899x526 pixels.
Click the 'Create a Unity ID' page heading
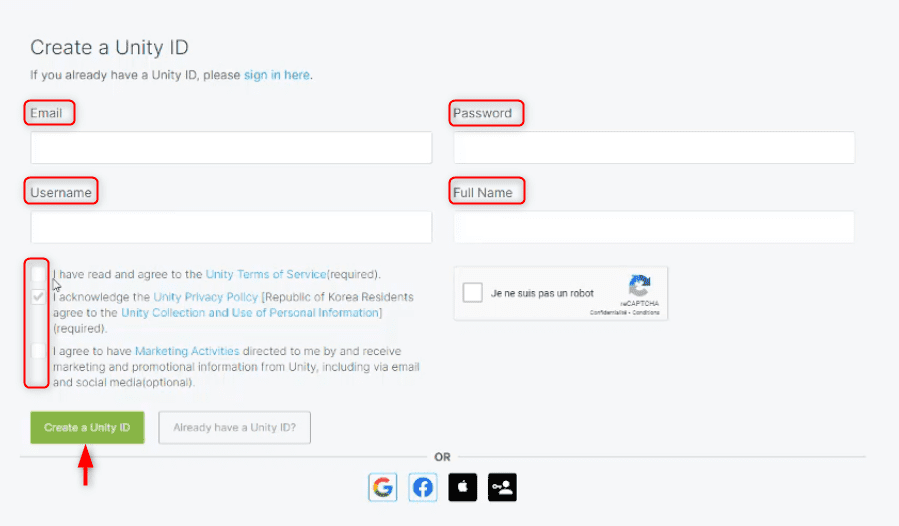[110, 47]
